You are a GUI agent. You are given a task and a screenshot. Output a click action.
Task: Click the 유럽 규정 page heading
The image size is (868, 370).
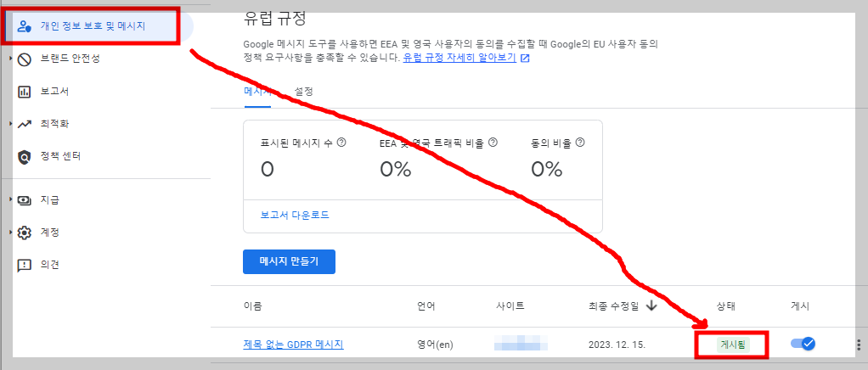(274, 18)
